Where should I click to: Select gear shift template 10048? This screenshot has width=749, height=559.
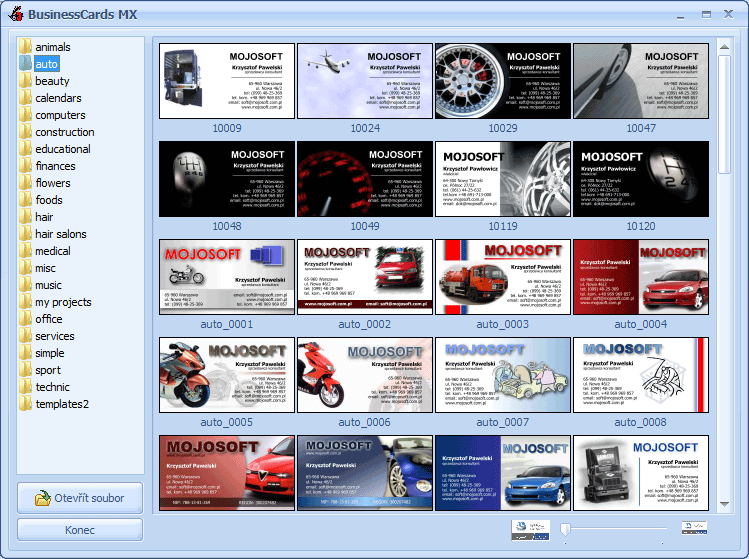tap(227, 179)
